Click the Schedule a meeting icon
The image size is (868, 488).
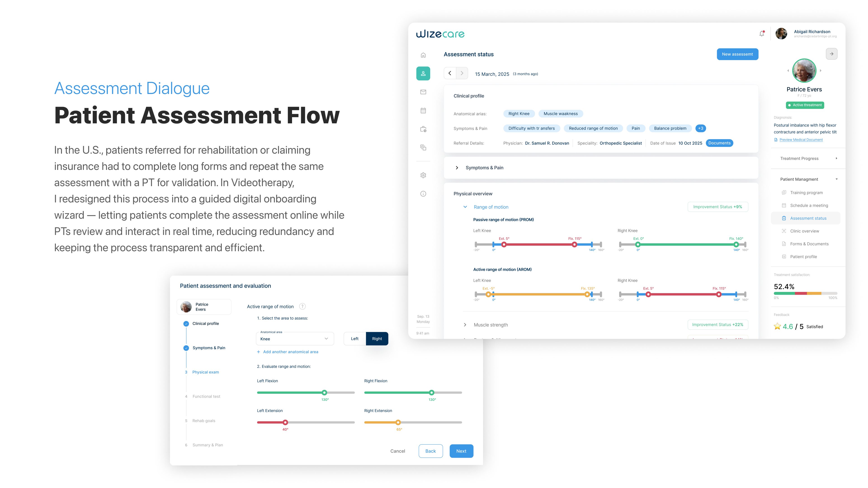[784, 205]
